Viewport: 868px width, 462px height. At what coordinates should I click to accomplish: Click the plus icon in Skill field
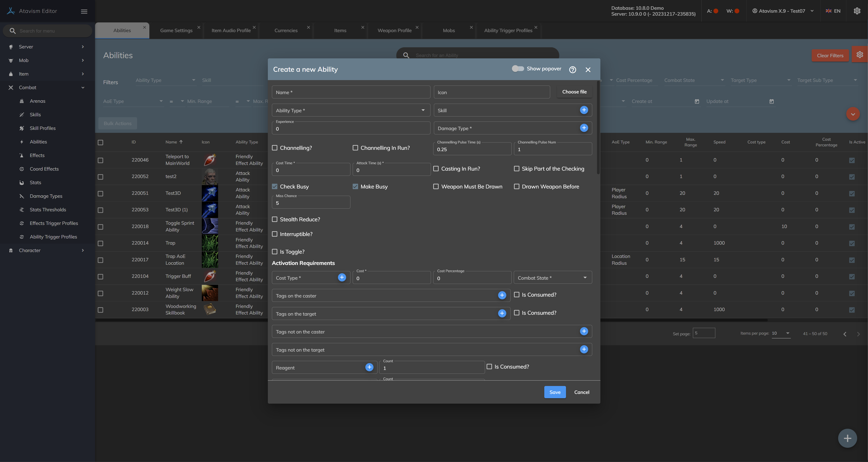584,110
